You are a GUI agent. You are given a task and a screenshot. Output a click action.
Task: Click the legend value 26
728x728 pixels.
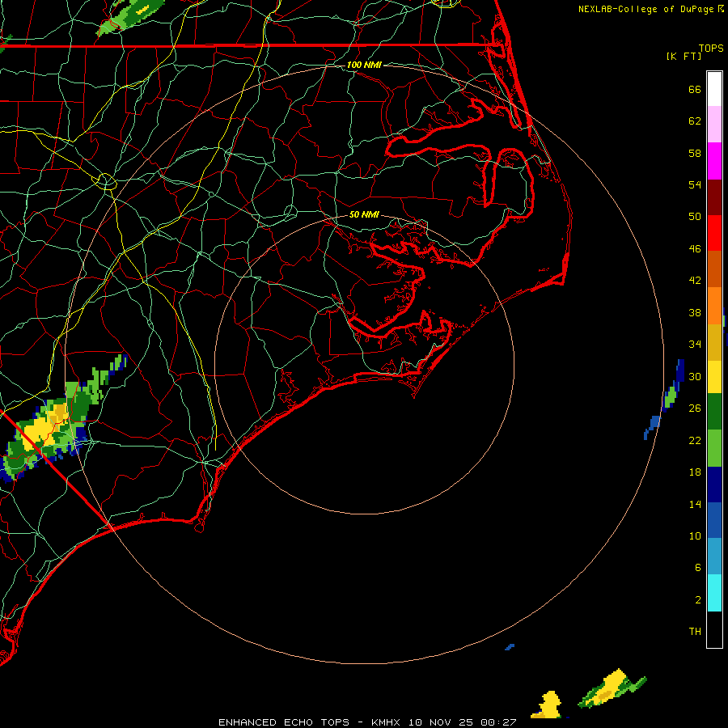point(695,408)
